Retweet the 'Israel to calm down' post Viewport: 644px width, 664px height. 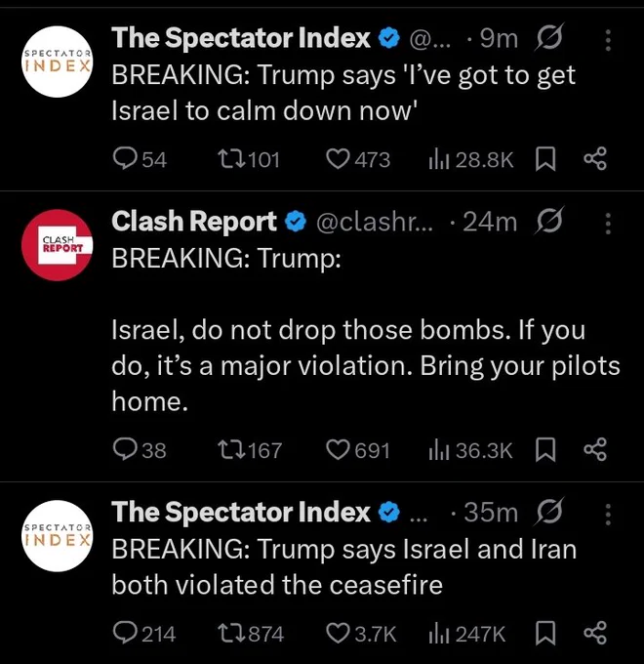pos(249,159)
